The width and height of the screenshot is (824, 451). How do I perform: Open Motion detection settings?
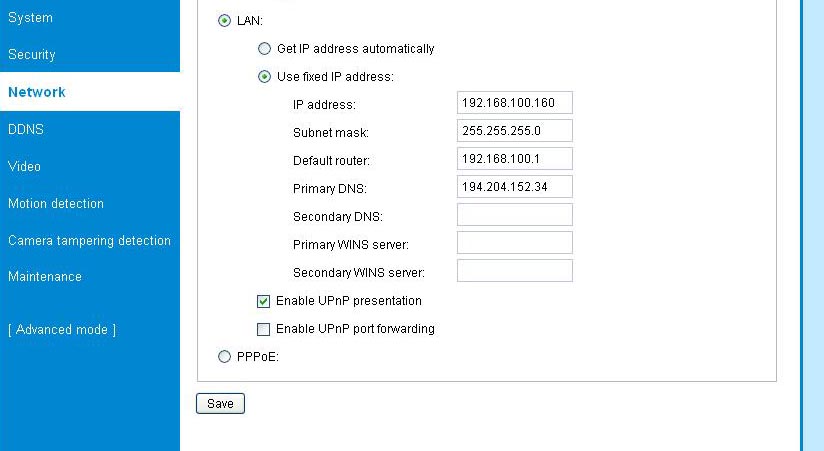point(56,203)
